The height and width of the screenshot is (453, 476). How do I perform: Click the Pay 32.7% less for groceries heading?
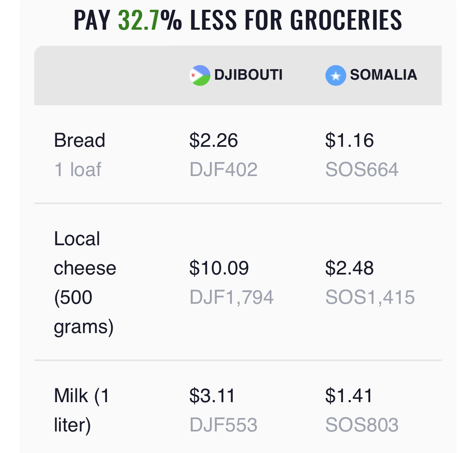coord(238,20)
